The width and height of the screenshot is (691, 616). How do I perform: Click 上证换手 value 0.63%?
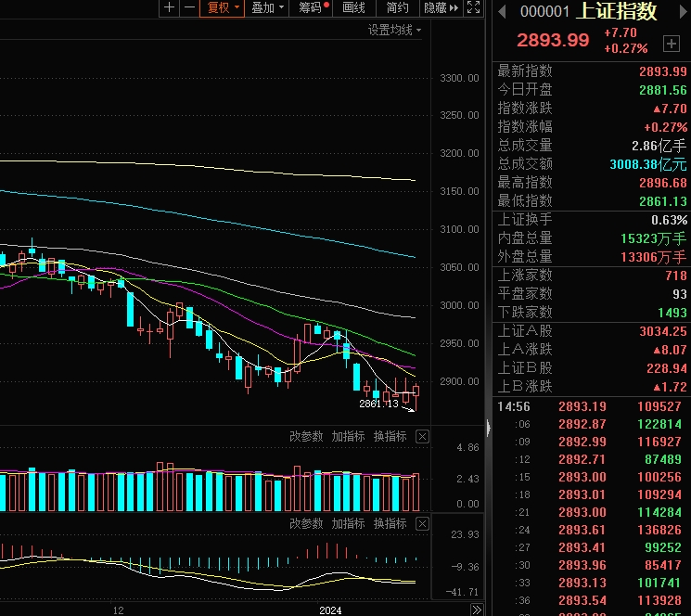click(x=669, y=220)
